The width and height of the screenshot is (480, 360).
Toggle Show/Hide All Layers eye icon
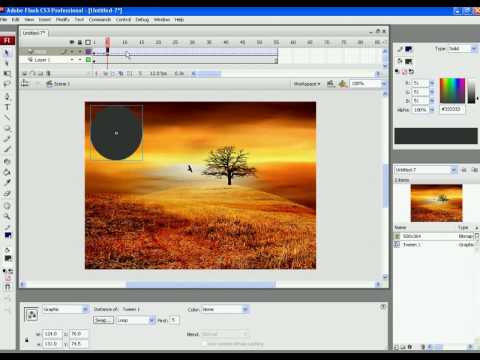(71, 42)
